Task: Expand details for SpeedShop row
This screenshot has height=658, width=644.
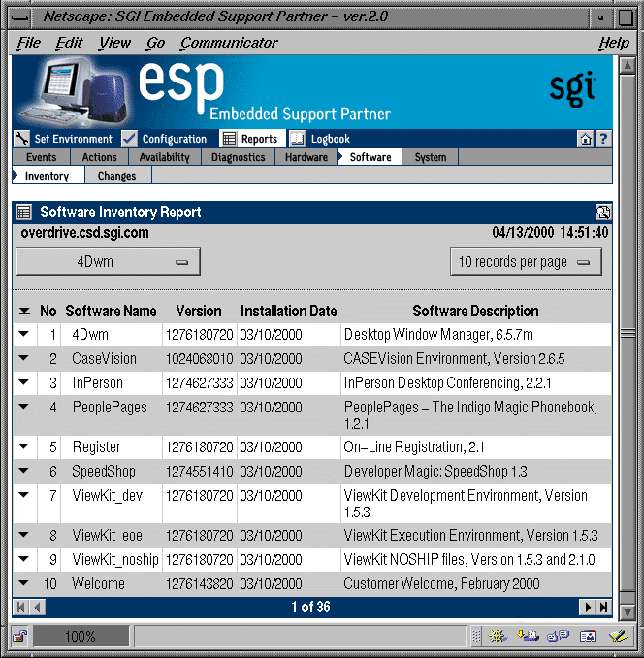Action: 24,471
